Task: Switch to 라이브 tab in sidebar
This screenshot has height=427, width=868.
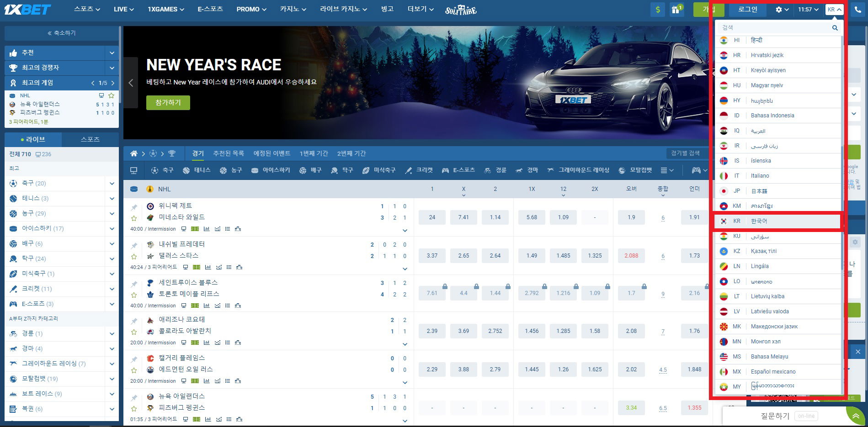Action: click(33, 139)
